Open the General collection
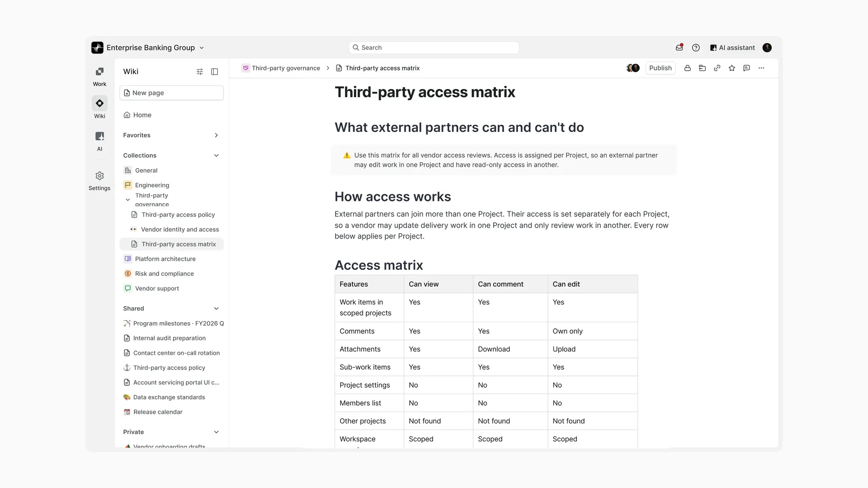Screen dimensions: 868x488 [x=171, y=170]
